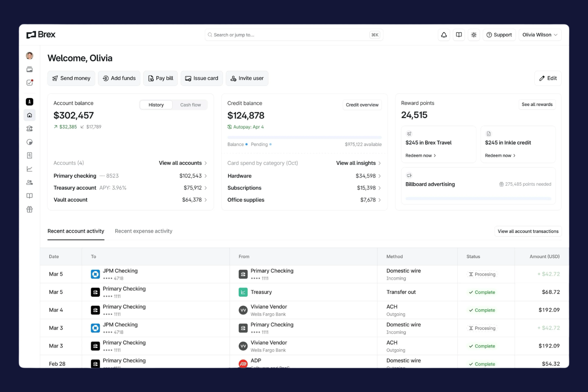
Task: Click inside the Search or jump to field
Action: click(x=293, y=35)
